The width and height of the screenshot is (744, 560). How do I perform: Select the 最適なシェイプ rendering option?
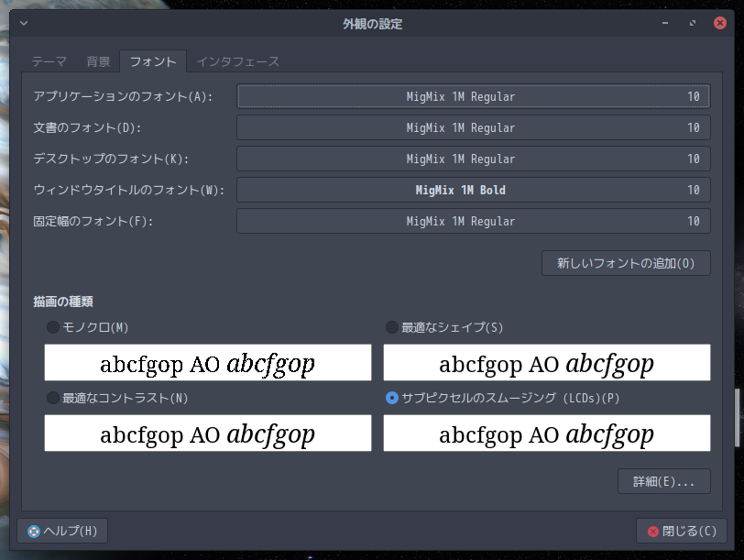point(392,327)
